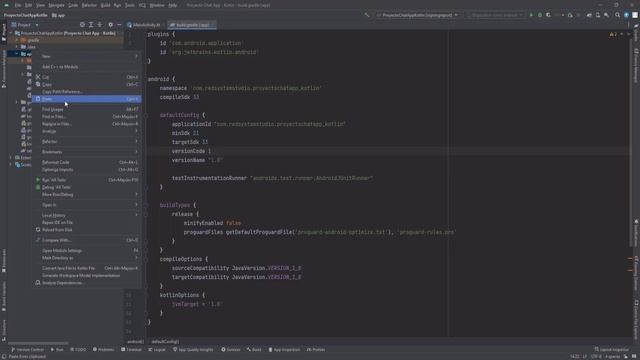Open the Help menu
This screenshot has width=640, height=360.
point(173,5)
